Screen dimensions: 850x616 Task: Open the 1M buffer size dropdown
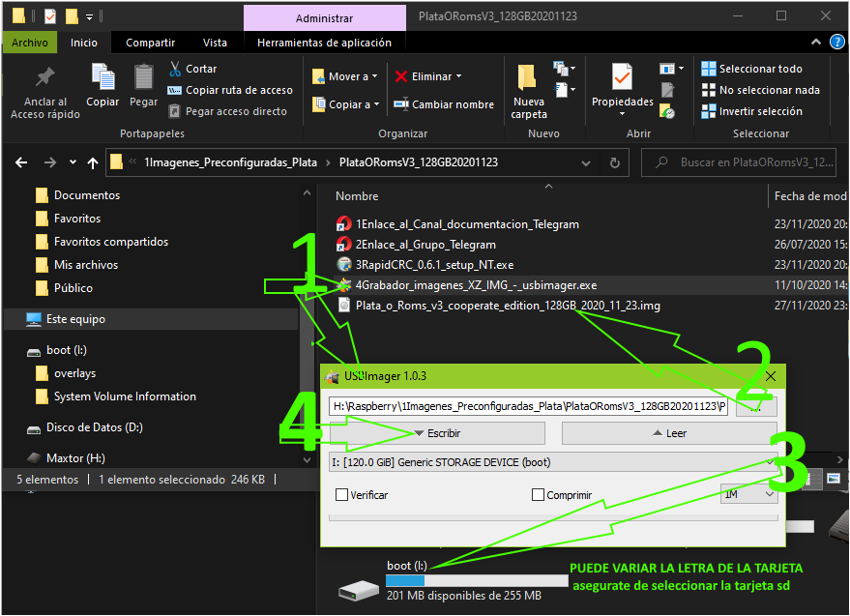[x=749, y=494]
